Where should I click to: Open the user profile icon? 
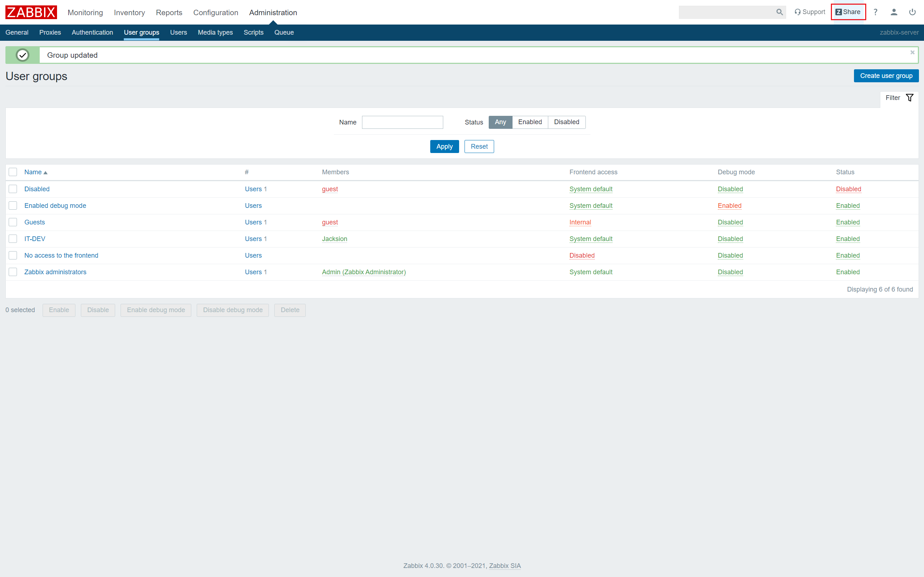pyautogui.click(x=894, y=12)
